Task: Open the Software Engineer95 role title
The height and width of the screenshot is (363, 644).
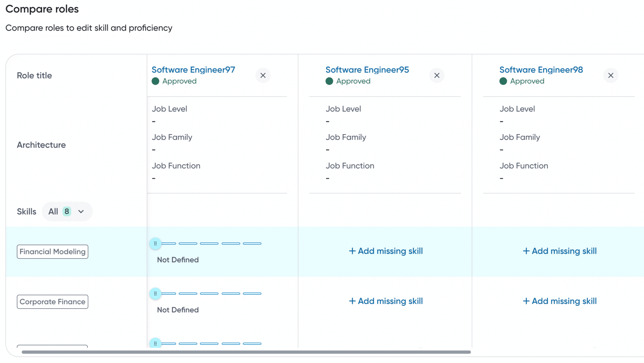Action: coord(367,70)
